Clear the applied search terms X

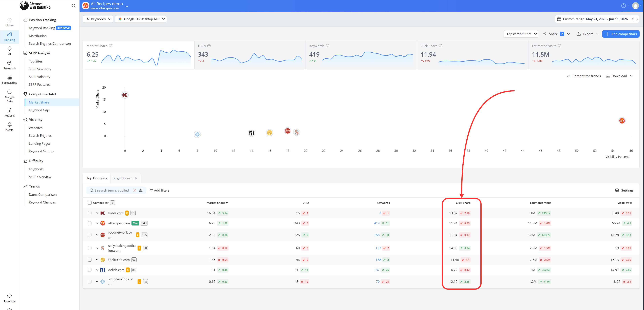click(x=135, y=190)
